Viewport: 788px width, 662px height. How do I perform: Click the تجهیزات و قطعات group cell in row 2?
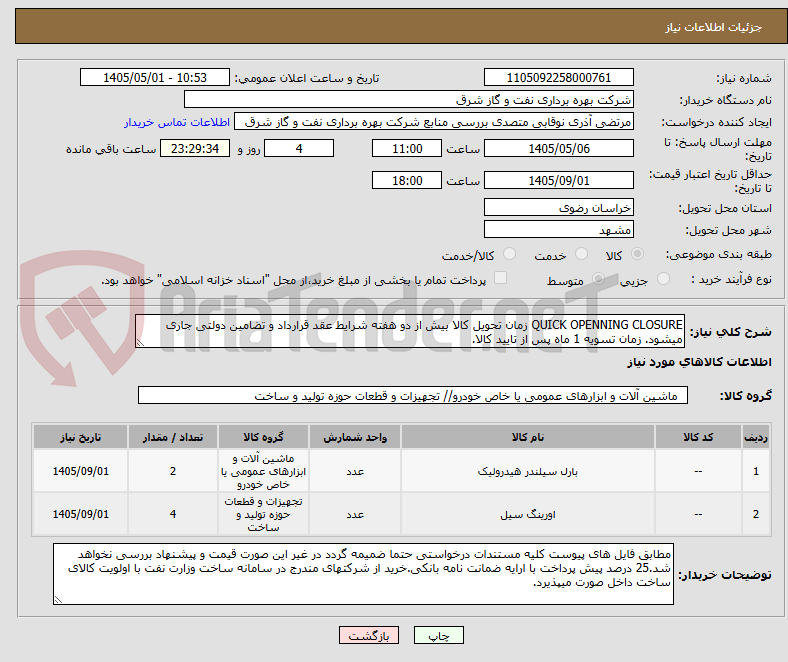pos(263,514)
